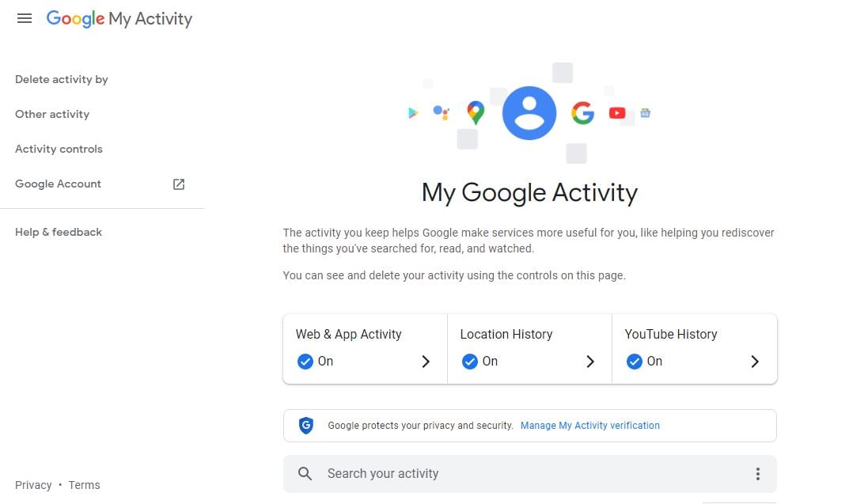The width and height of the screenshot is (849, 504).
Task: Click the Google My Activity logo
Action: [119, 19]
